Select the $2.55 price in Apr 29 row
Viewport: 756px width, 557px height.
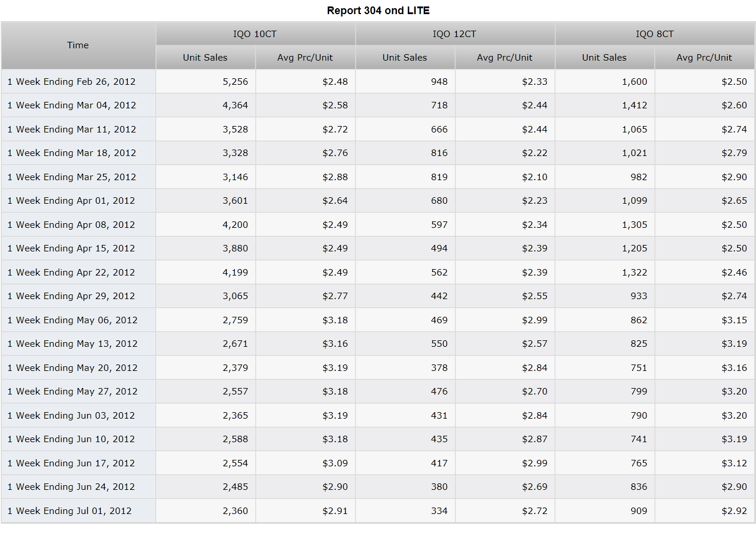pyautogui.click(x=505, y=296)
